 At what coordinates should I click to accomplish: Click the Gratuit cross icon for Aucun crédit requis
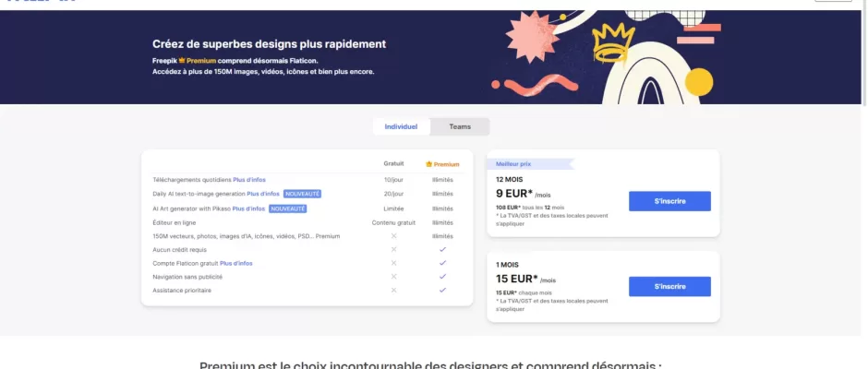393,249
